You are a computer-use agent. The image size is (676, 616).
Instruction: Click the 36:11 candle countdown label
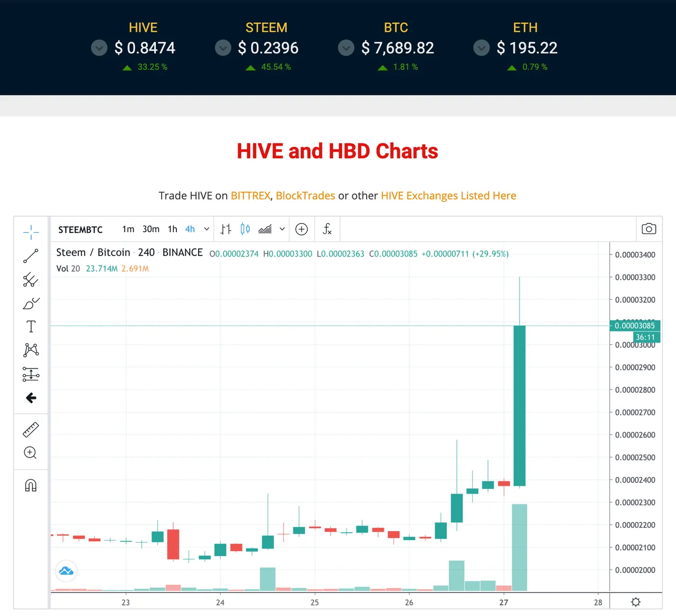click(645, 337)
